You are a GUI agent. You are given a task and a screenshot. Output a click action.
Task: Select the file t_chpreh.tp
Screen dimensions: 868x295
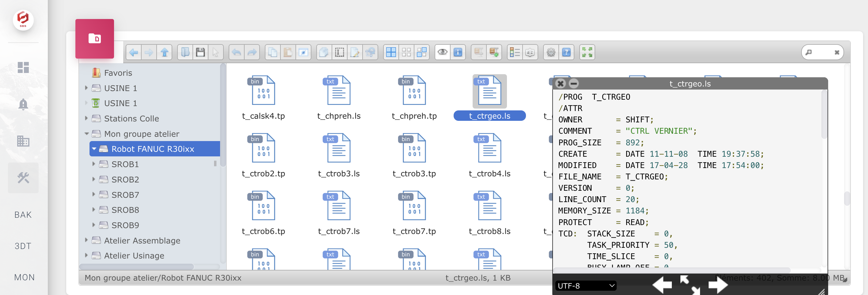tap(414, 98)
